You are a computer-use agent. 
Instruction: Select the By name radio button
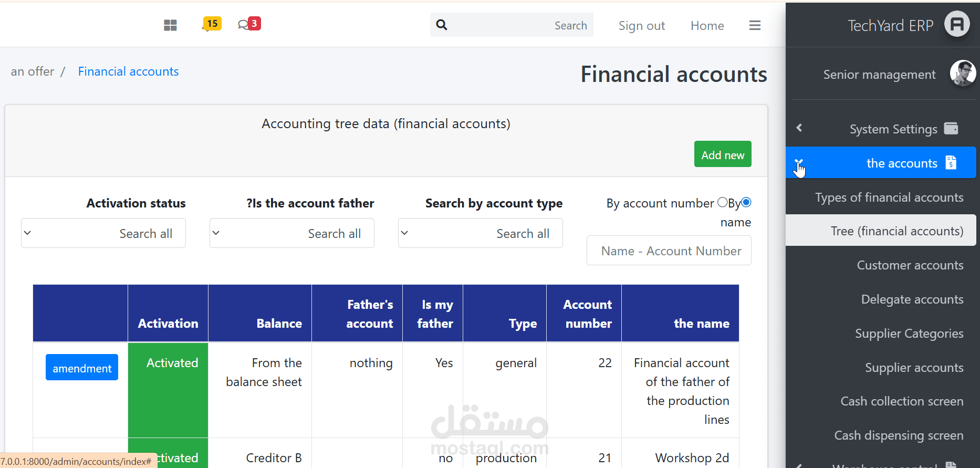746,202
